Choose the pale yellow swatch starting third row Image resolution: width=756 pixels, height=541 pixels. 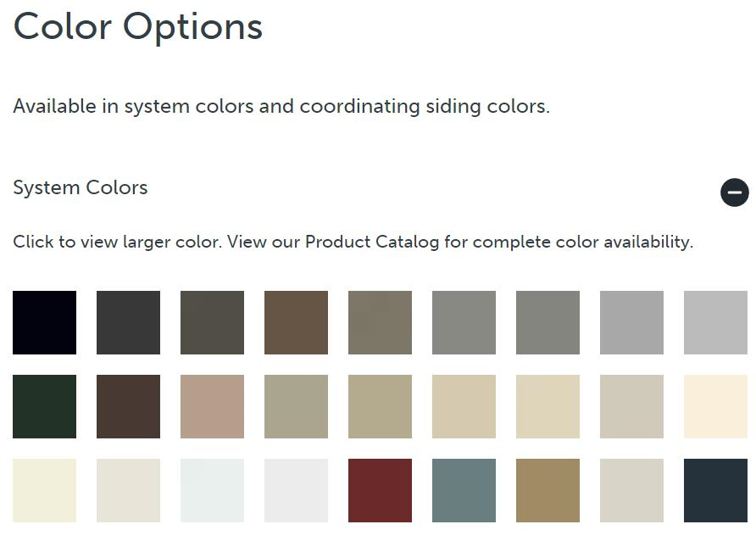(44, 490)
